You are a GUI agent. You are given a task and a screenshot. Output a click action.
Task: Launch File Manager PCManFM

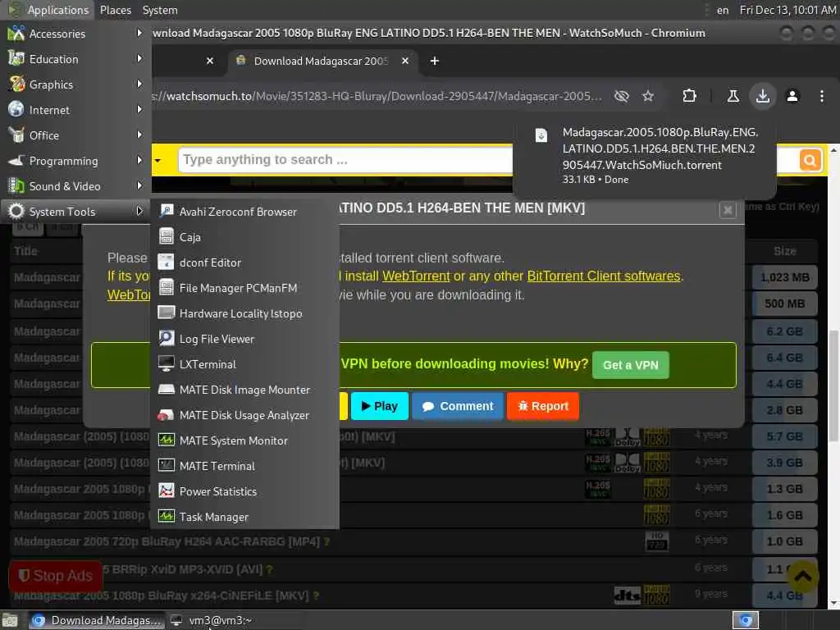[x=244, y=288]
